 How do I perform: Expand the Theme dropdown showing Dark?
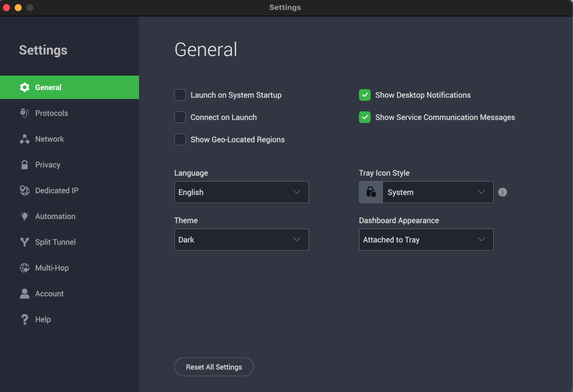(241, 240)
